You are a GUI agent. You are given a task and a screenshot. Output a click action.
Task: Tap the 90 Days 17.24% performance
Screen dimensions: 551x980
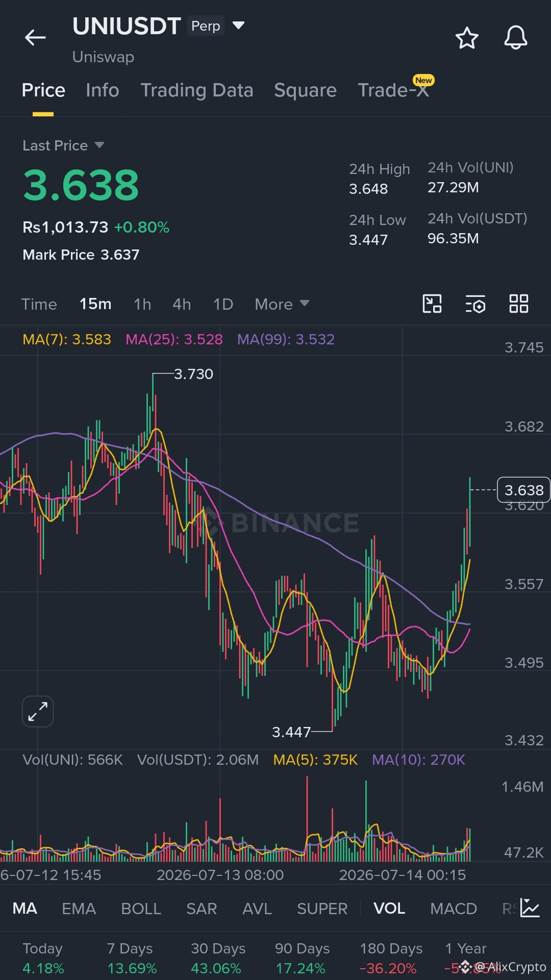pos(302,958)
